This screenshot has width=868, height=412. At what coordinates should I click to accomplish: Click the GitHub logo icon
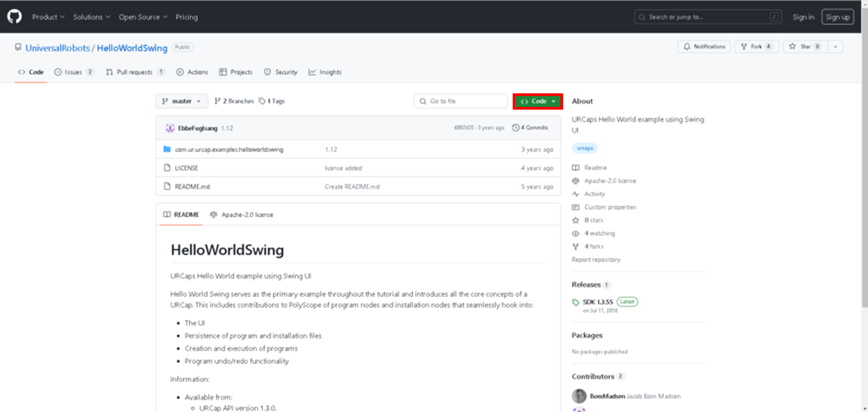[x=15, y=16]
